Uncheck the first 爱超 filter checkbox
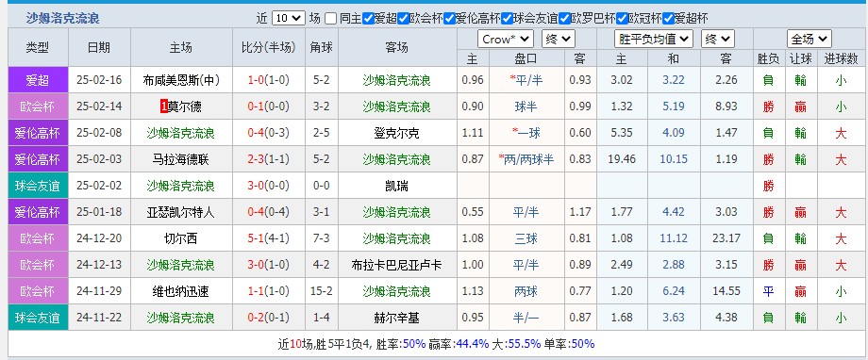 (369, 18)
